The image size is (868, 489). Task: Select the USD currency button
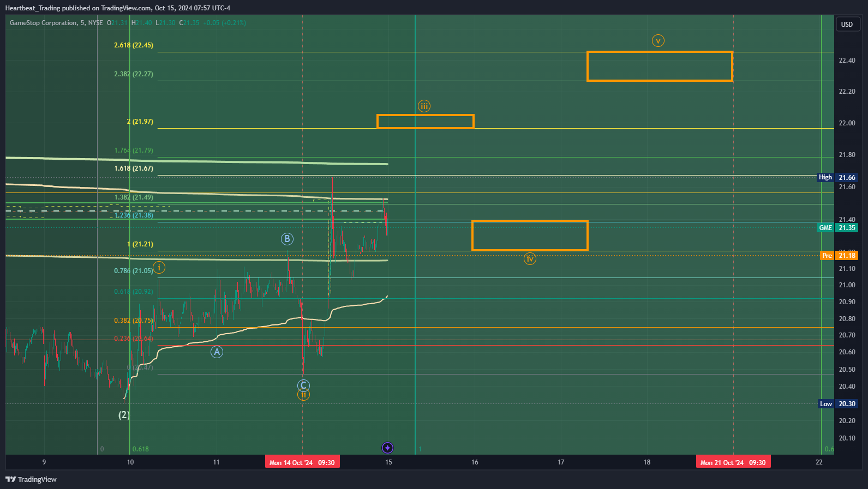(847, 24)
